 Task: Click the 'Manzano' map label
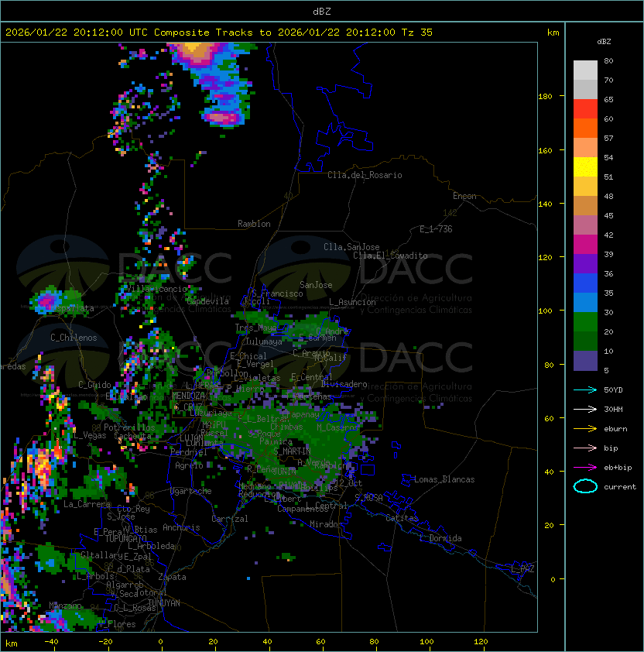[x=65, y=606]
